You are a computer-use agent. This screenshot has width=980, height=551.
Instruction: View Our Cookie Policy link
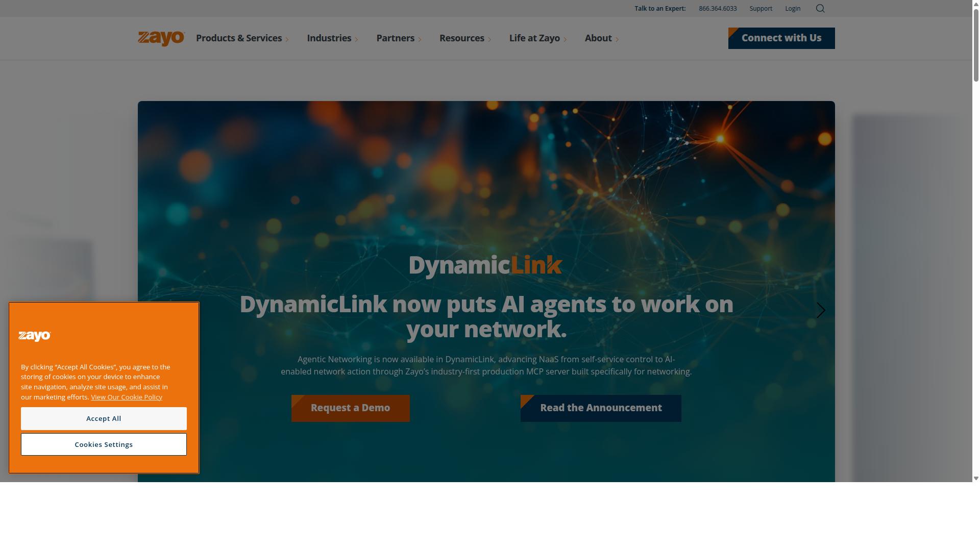[x=127, y=397]
